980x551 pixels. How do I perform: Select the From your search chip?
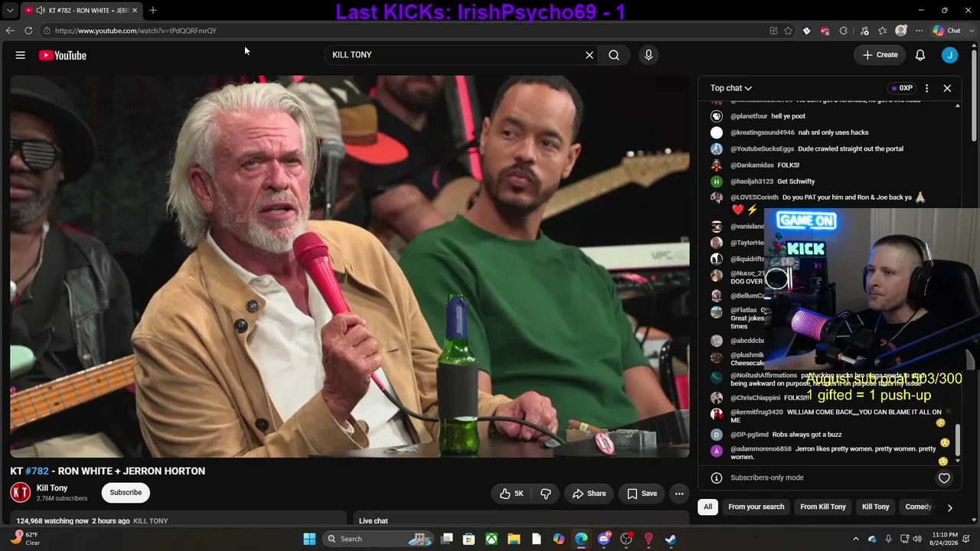click(x=756, y=507)
